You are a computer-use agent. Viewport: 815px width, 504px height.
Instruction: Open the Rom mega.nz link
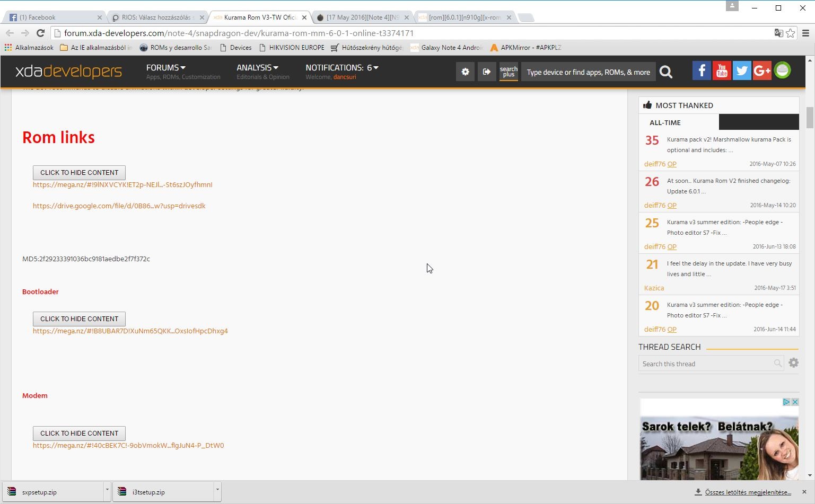coord(122,185)
